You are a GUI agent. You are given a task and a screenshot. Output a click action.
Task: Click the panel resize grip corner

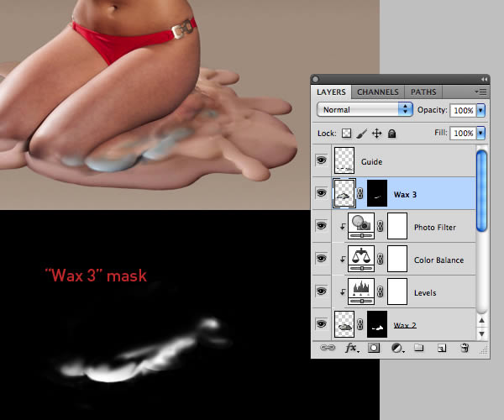point(484,350)
